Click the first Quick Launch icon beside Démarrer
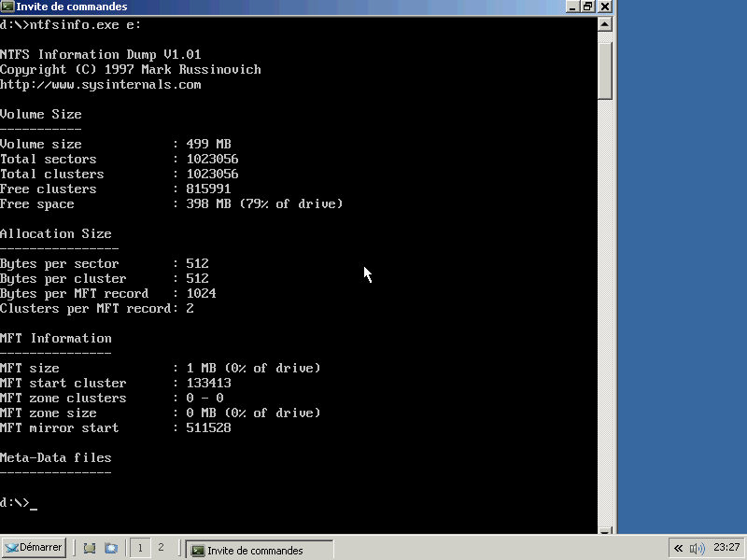 [x=90, y=549]
